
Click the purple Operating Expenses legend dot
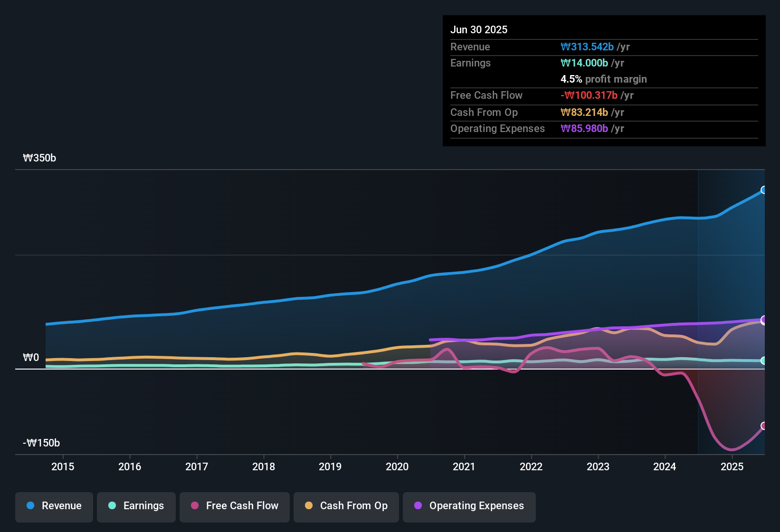pos(418,506)
